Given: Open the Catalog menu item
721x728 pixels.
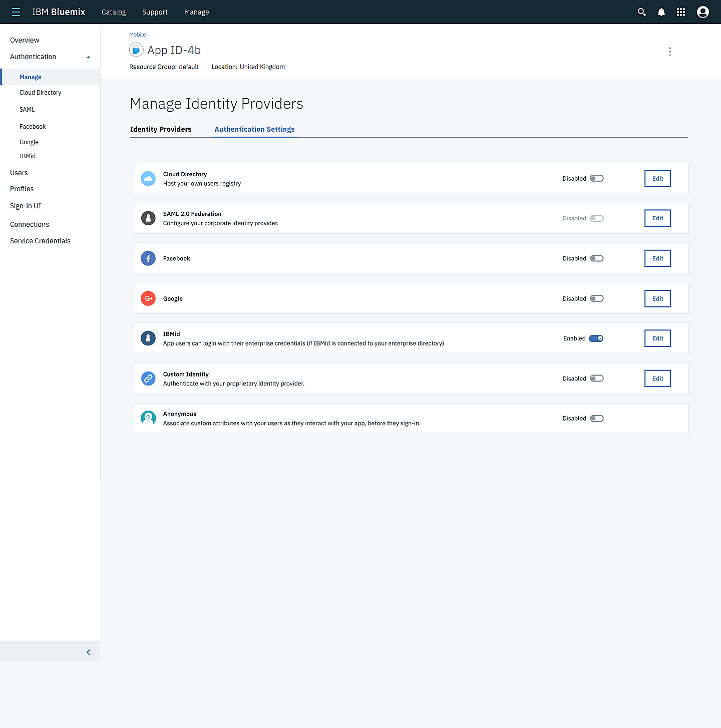Looking at the screenshot, I should pos(114,12).
